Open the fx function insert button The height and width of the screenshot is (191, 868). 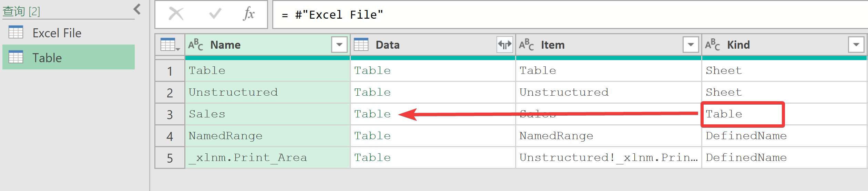[249, 14]
